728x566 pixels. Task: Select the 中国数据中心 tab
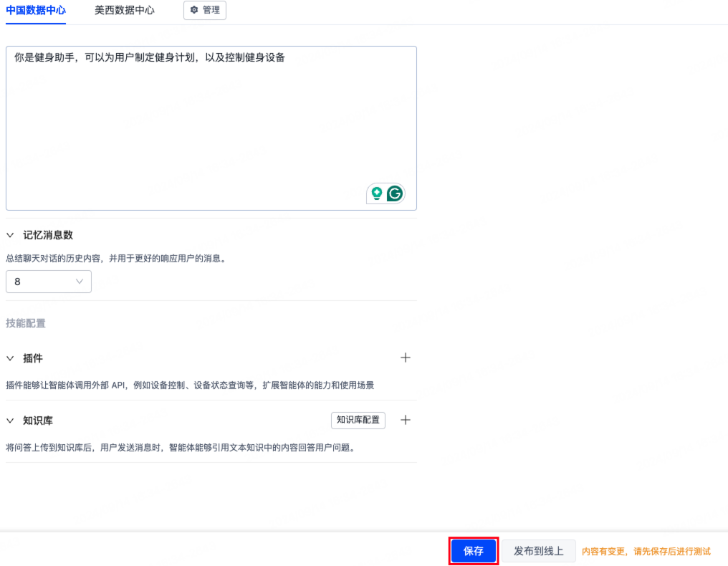[35, 10]
